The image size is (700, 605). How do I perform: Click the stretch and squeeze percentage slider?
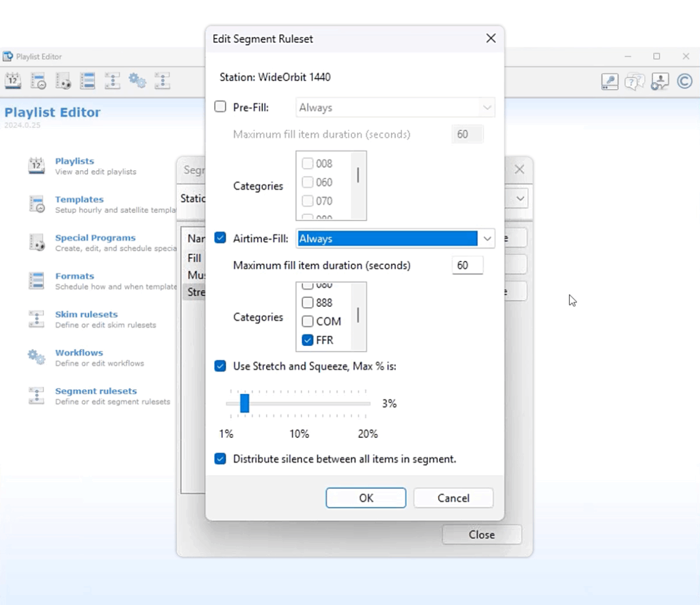245,404
